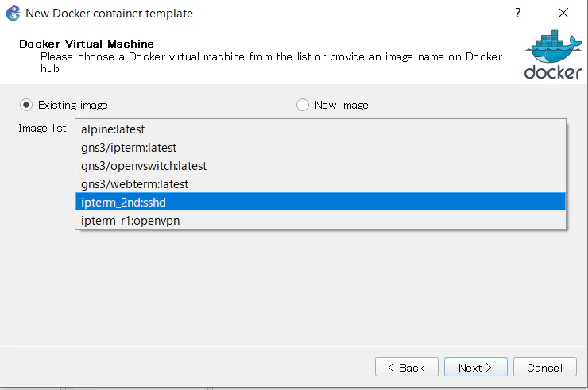Choose gns3/webterm:latest from the image list
588x390 pixels.
(x=321, y=184)
